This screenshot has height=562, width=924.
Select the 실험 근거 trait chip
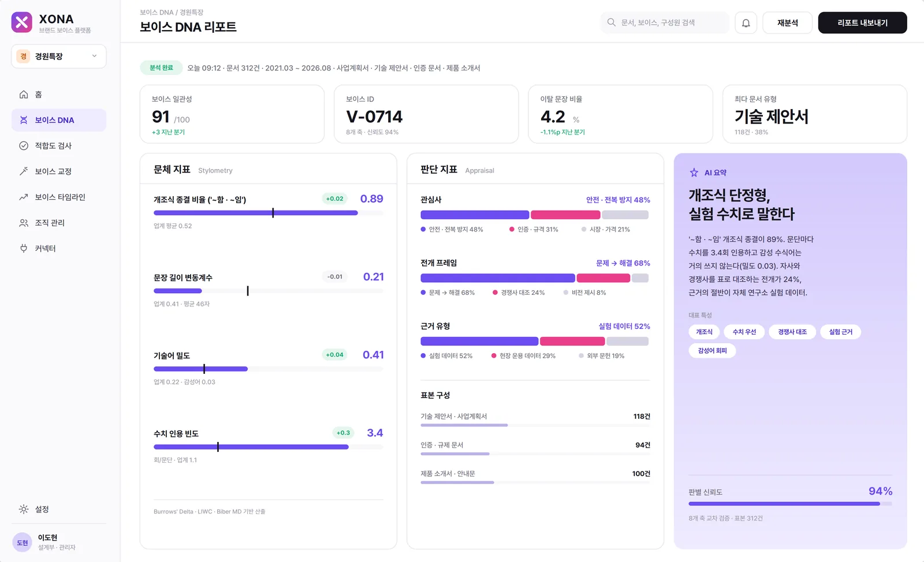pos(840,332)
